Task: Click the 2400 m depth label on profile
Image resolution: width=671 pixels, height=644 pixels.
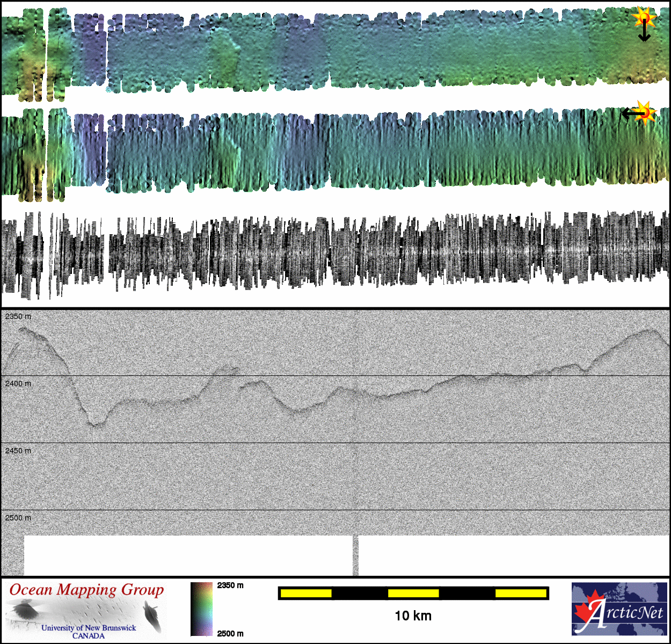Action: (x=18, y=383)
